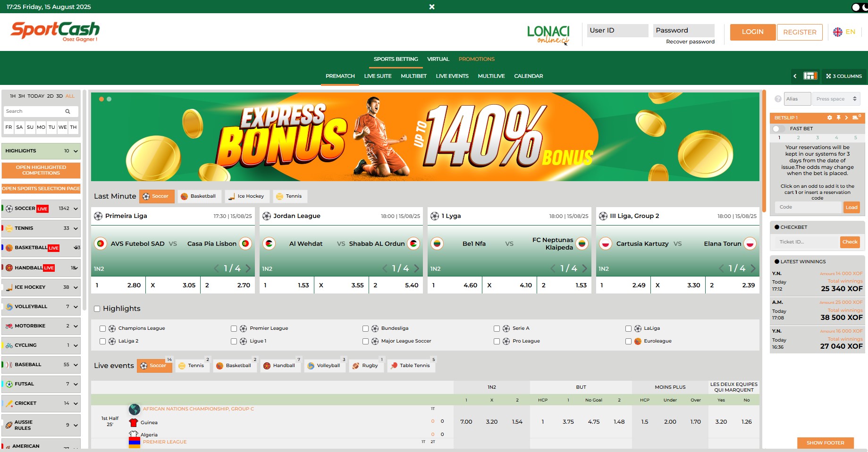Click the search magnifier in sidebar

(67, 111)
